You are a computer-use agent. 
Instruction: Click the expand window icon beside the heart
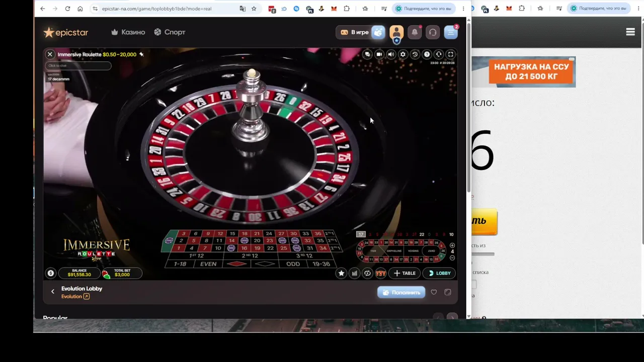pyautogui.click(x=448, y=292)
